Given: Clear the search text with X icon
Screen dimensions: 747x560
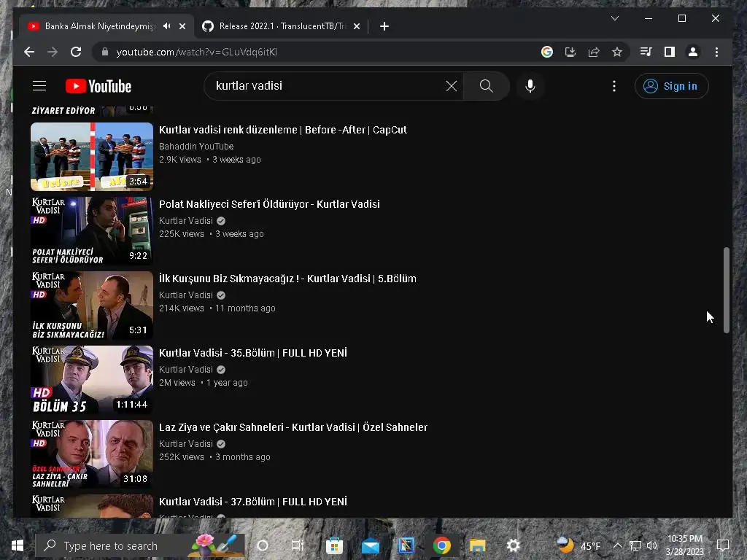Looking at the screenshot, I should pyautogui.click(x=451, y=86).
